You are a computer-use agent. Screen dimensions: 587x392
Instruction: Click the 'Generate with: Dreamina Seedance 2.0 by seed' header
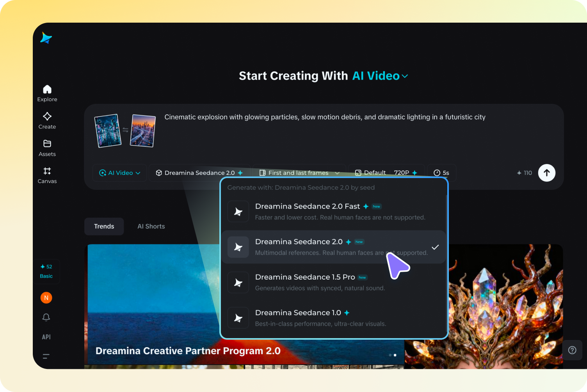coord(301,187)
